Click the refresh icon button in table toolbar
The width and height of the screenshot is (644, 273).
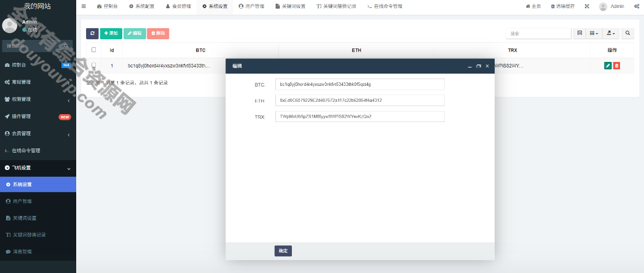[92, 33]
